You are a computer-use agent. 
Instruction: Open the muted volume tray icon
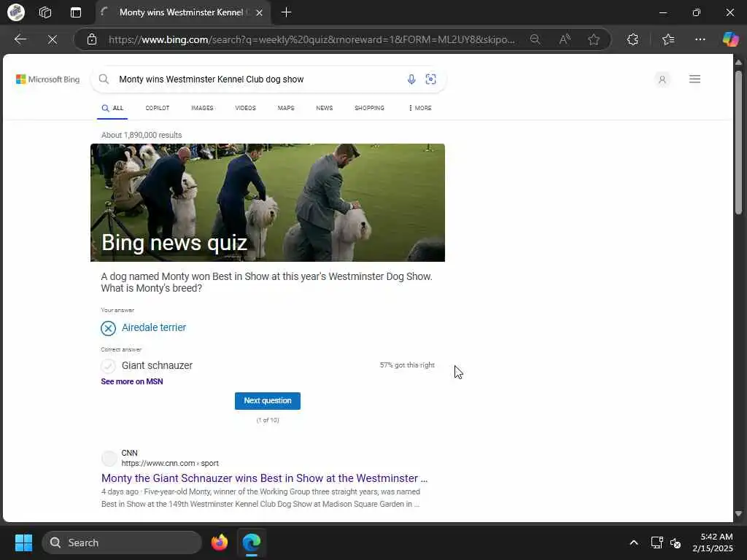click(x=676, y=542)
